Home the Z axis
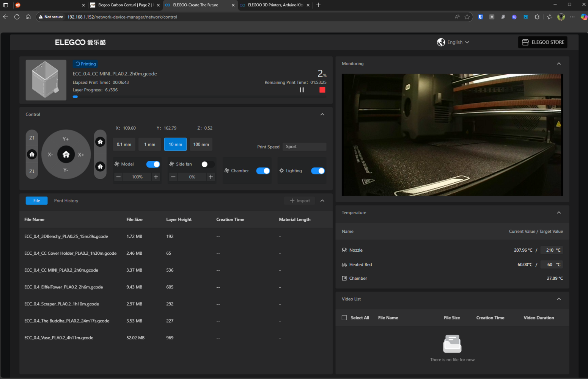Image resolution: width=588 pixels, height=379 pixels. click(x=32, y=154)
